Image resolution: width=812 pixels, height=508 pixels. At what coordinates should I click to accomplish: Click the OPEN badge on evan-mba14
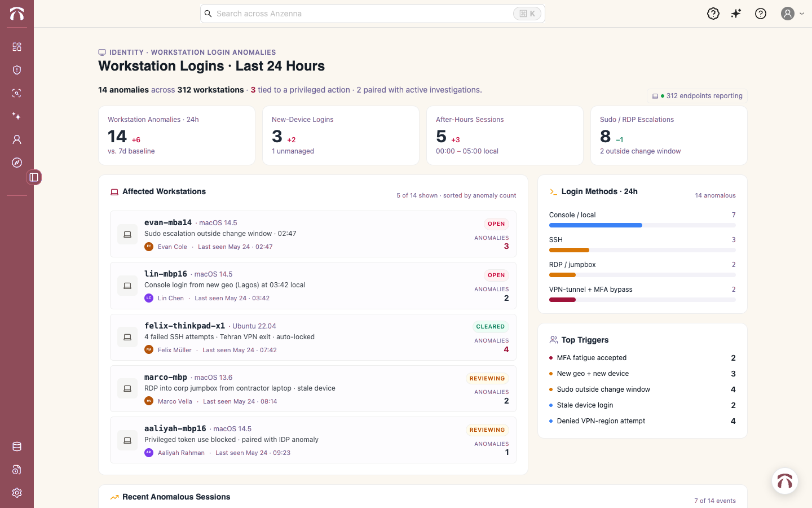[x=496, y=224]
